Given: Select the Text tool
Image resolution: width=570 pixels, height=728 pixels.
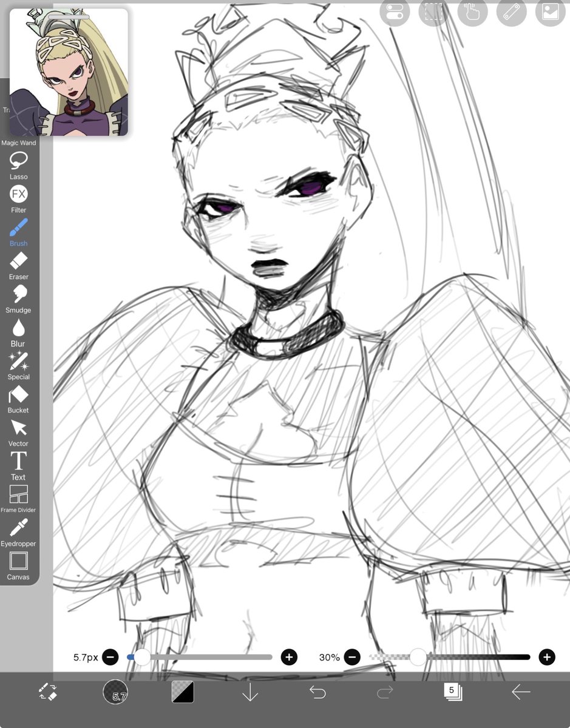Looking at the screenshot, I should coord(18,466).
